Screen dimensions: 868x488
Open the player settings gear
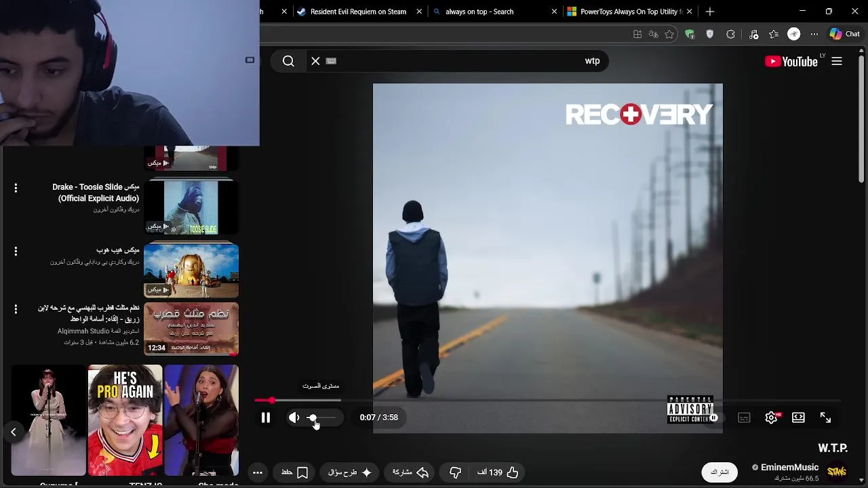[x=771, y=418]
